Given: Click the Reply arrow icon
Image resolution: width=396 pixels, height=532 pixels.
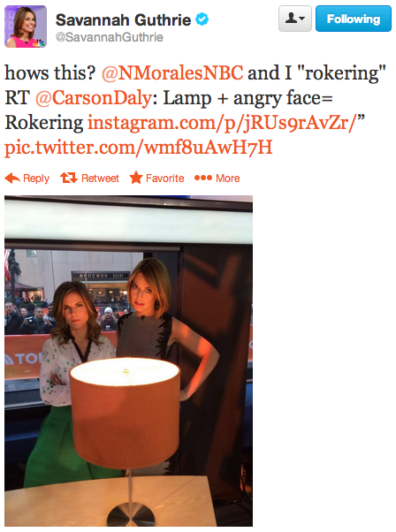Looking at the screenshot, I should tap(12, 179).
